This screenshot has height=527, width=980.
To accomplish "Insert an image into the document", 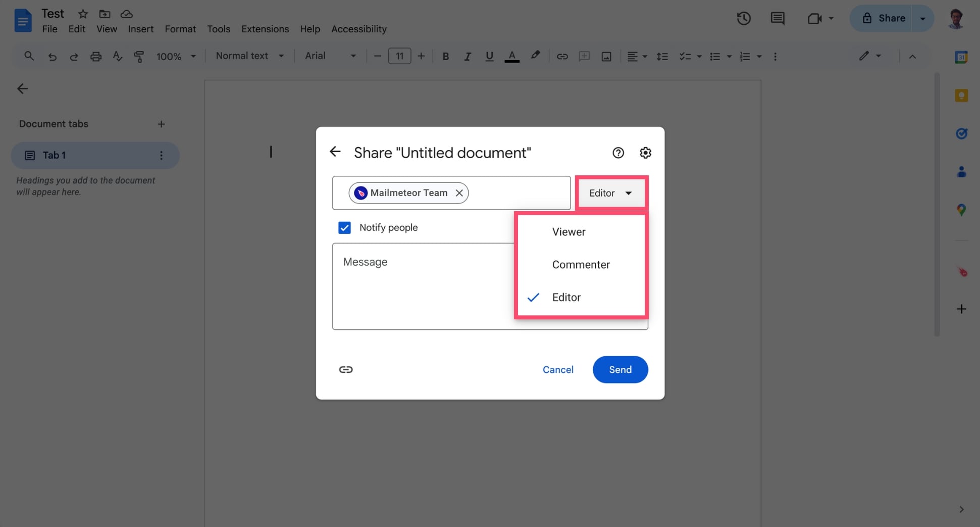I will click(606, 56).
